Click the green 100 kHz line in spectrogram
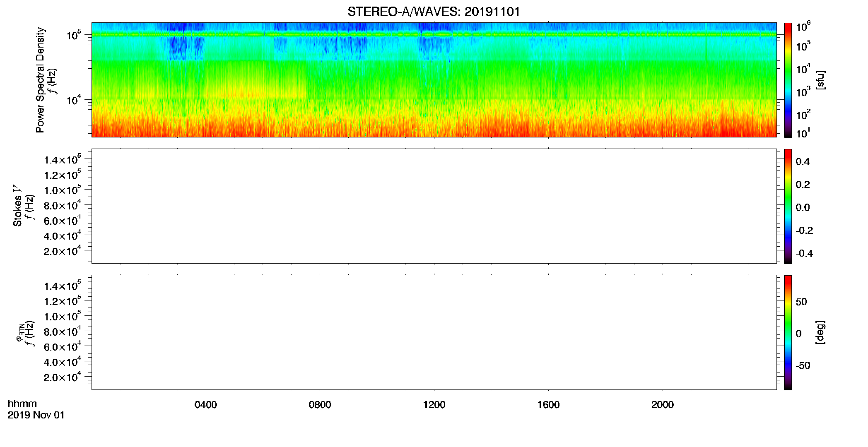The image size is (868, 447). [434, 35]
